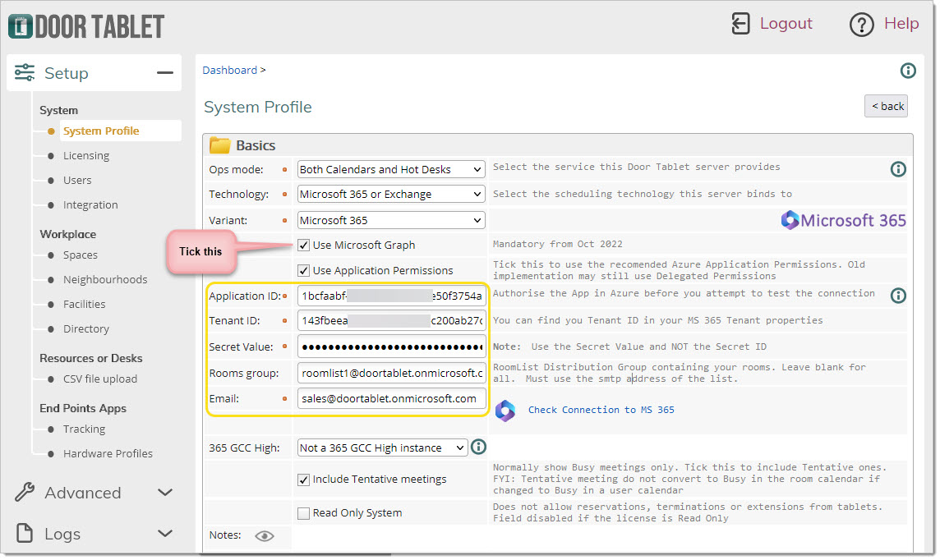940x560 pixels.
Task: Open the Technology dropdown
Action: (x=391, y=194)
